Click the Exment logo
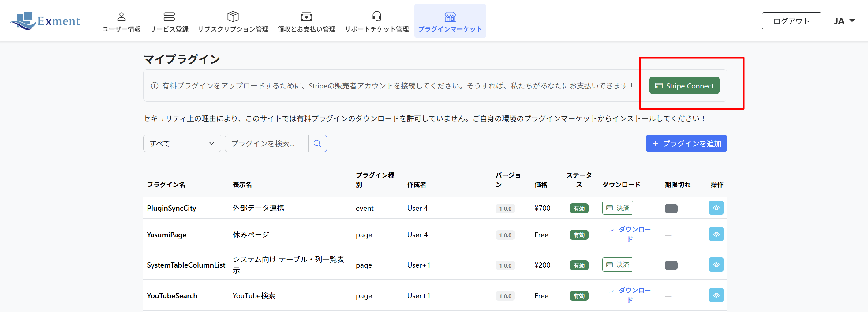This screenshot has width=868, height=312. (x=45, y=21)
